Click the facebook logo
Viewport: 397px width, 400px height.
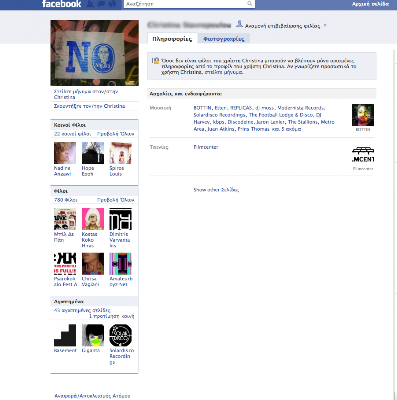tap(62, 4)
